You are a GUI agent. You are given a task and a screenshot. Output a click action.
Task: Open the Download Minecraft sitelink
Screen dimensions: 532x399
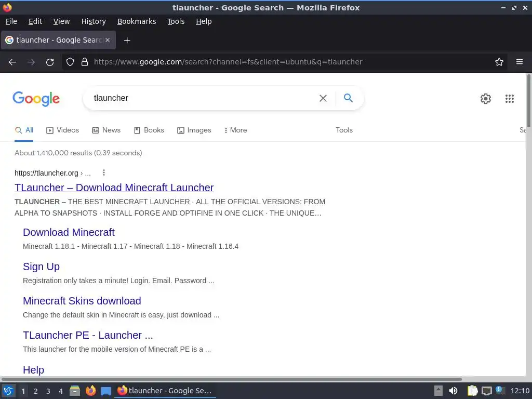(x=69, y=232)
